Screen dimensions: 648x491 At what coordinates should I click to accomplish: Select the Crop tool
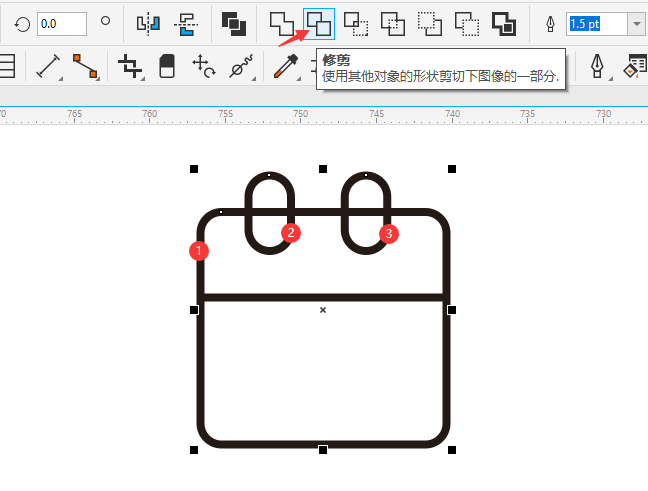pos(130,66)
